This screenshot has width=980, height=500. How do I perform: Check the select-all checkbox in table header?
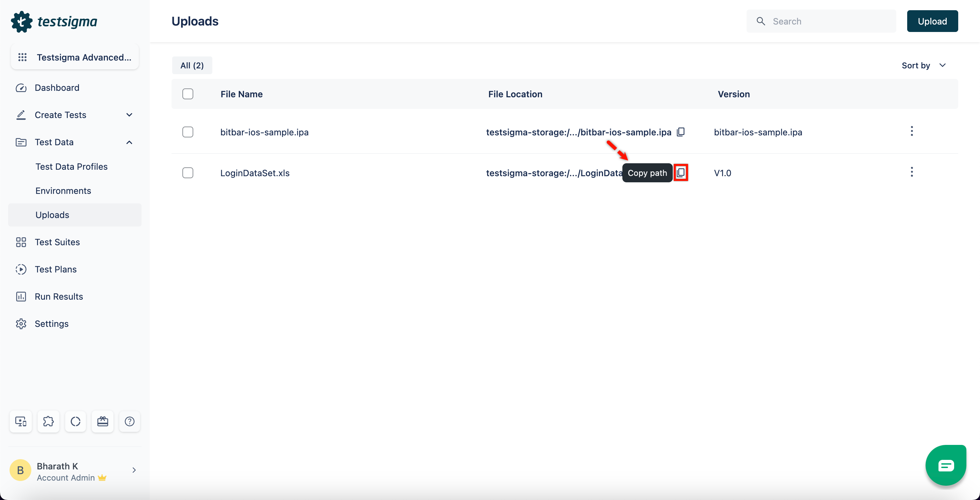click(188, 94)
